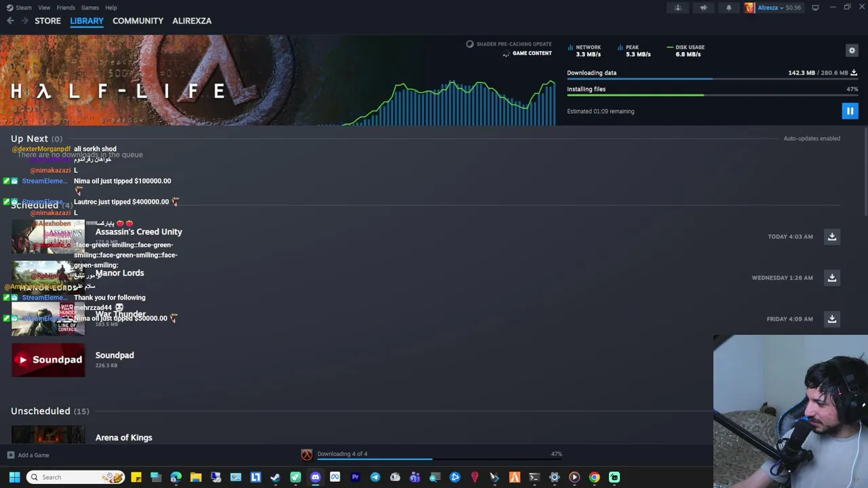
Task: Collapse the Up Next section header
Action: coord(37,138)
